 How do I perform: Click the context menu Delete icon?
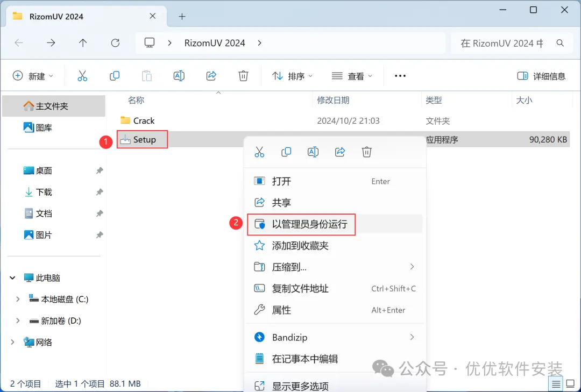(x=366, y=152)
